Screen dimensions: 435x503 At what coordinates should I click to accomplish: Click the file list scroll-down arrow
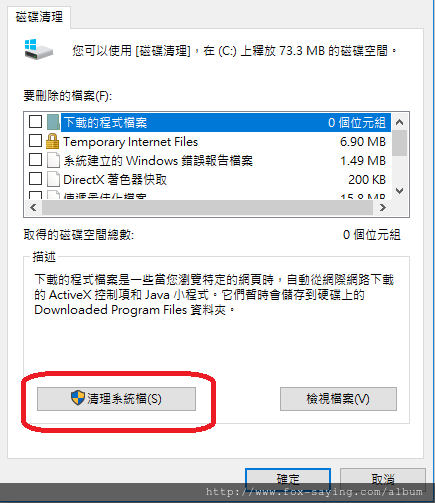(399, 191)
